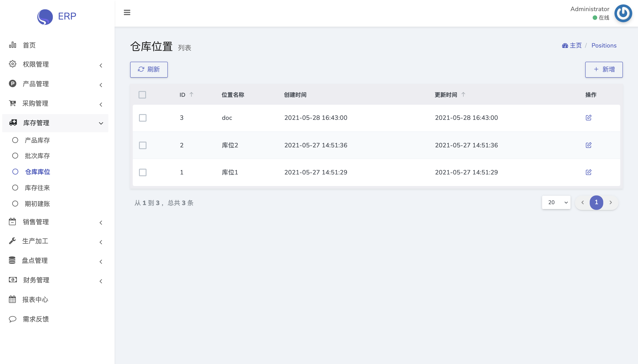Open the 首页 menu item
The image size is (638, 364).
coord(29,45)
